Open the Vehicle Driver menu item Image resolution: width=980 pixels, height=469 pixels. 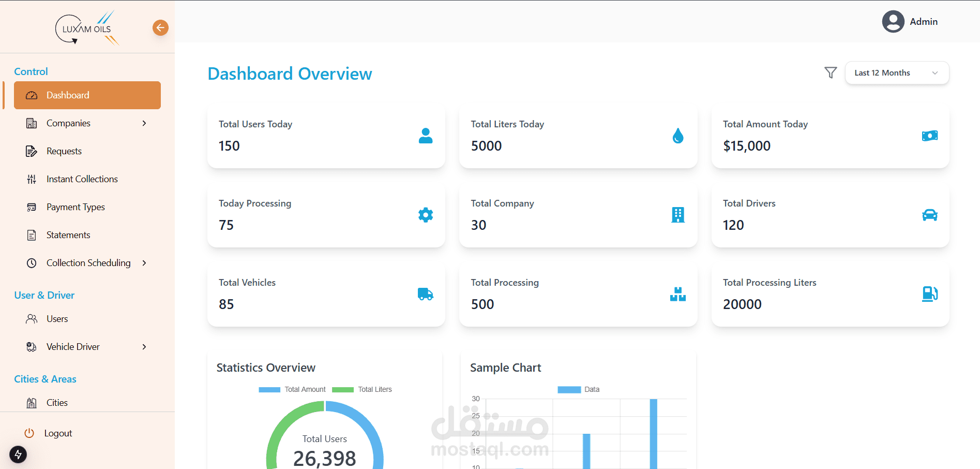click(x=87, y=347)
